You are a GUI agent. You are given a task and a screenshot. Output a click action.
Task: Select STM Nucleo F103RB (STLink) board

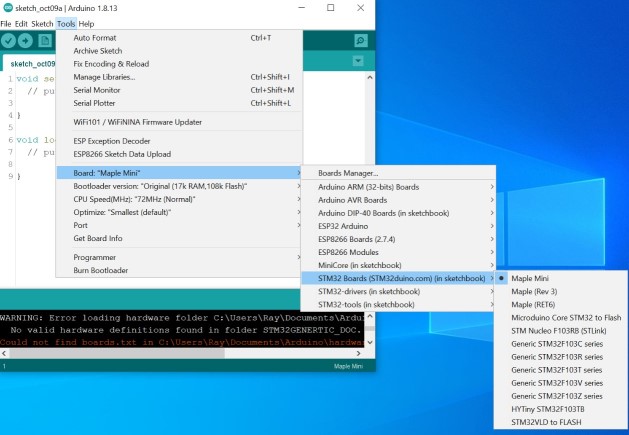click(x=560, y=331)
